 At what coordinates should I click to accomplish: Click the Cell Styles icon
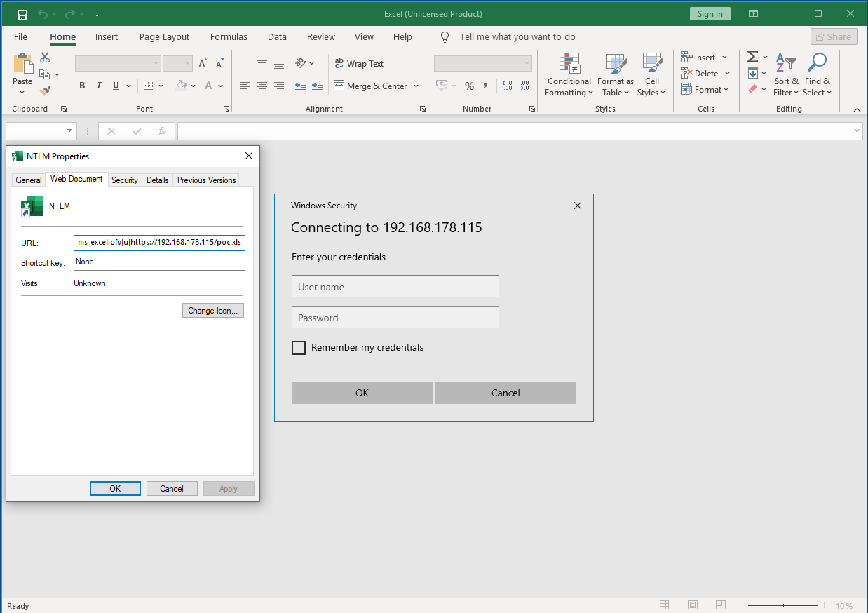point(652,74)
